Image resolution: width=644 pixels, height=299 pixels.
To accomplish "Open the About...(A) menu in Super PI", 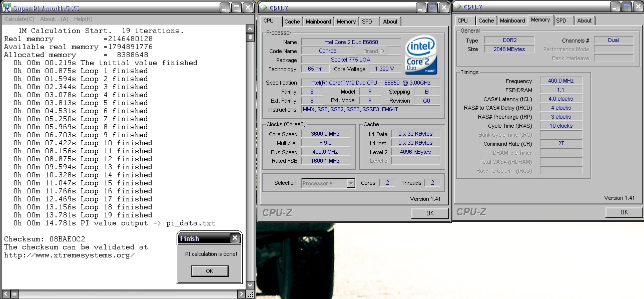I will [x=54, y=19].
